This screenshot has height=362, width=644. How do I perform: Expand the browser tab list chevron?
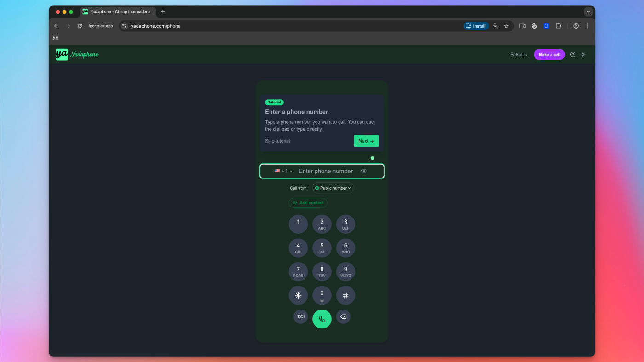(x=588, y=12)
